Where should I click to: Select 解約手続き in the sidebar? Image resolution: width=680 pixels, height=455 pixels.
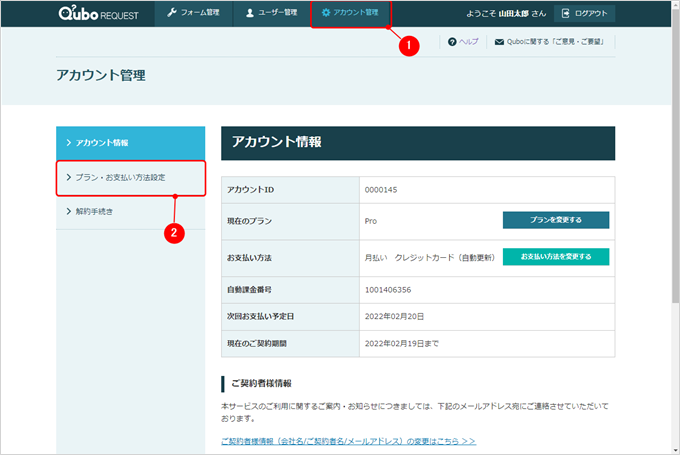[131, 212]
